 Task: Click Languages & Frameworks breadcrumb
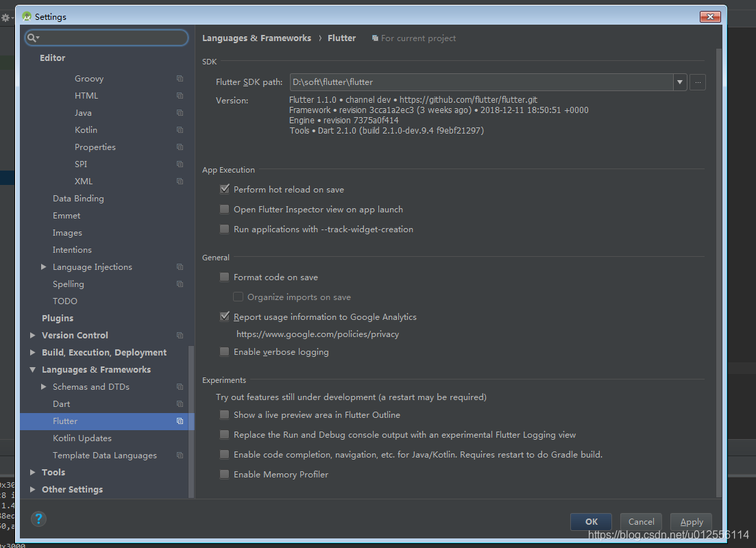256,38
